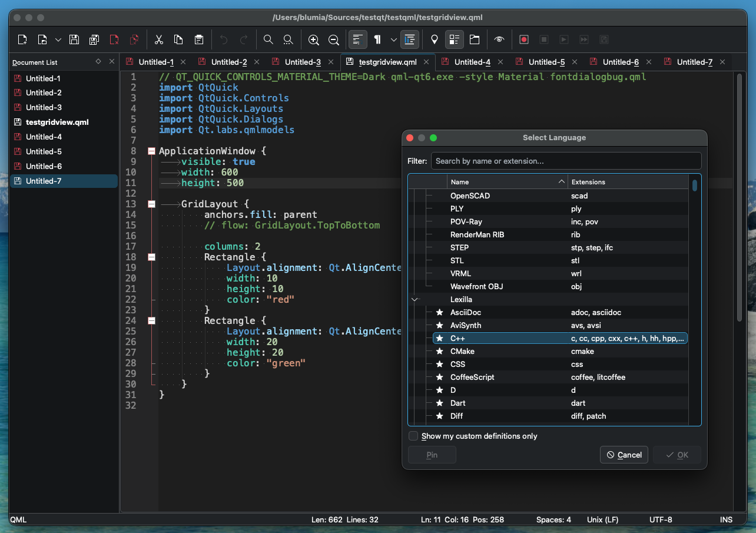Focus the language Filter search field
The width and height of the screenshot is (756, 533).
(566, 161)
